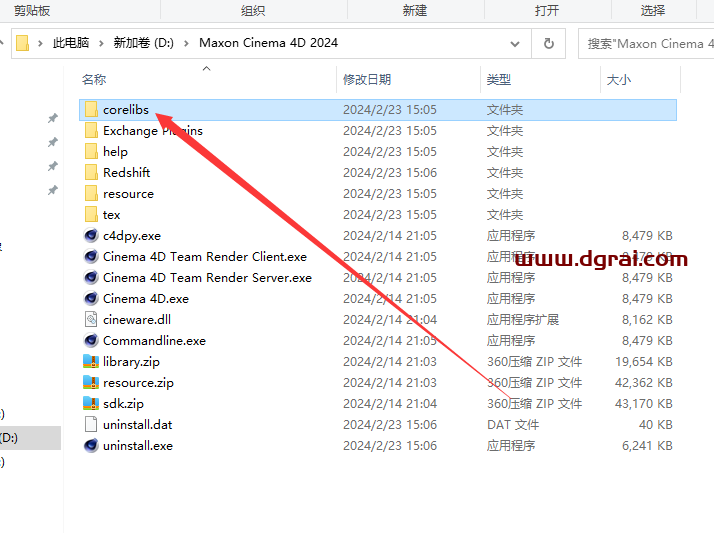Select the corelibs folder name

(126, 110)
